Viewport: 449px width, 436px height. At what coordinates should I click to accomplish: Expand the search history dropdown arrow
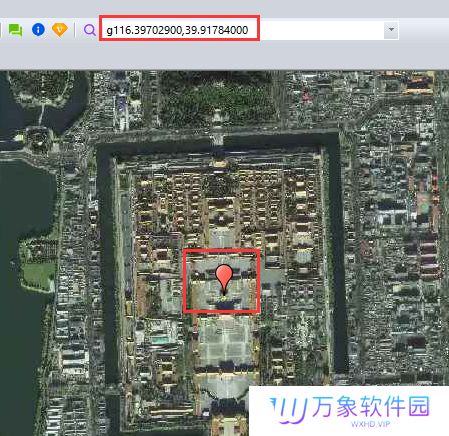coord(391,30)
